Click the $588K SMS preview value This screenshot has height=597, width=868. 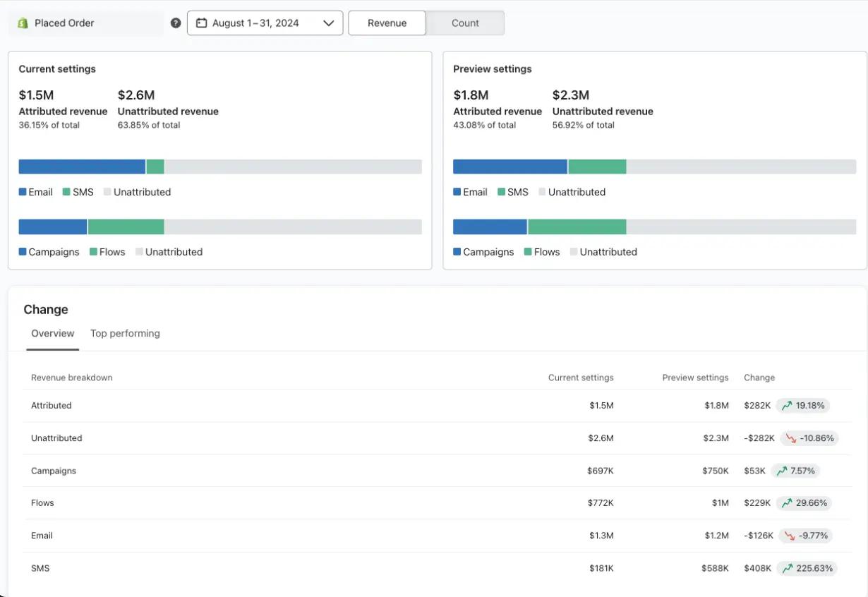point(715,568)
